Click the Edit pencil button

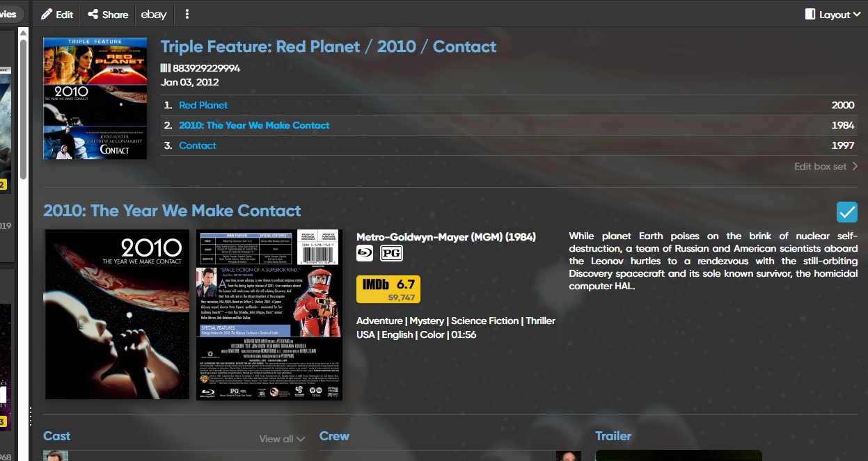57,15
